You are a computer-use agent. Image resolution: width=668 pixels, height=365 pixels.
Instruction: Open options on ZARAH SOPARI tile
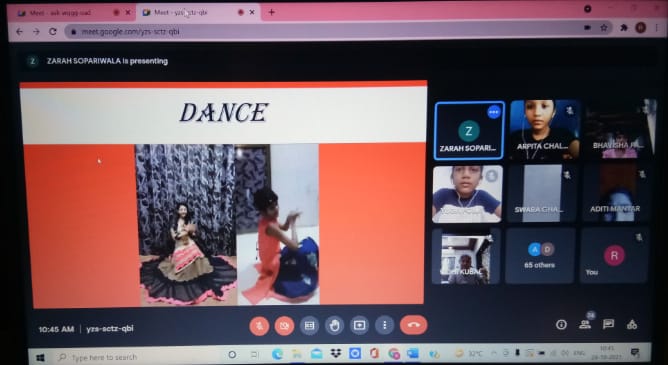[494, 112]
